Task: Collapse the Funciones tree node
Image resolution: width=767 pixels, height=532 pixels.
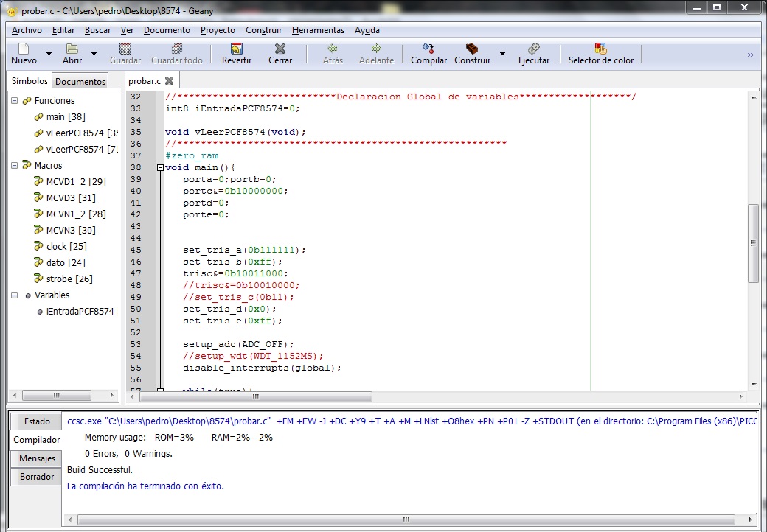Action: [14, 101]
